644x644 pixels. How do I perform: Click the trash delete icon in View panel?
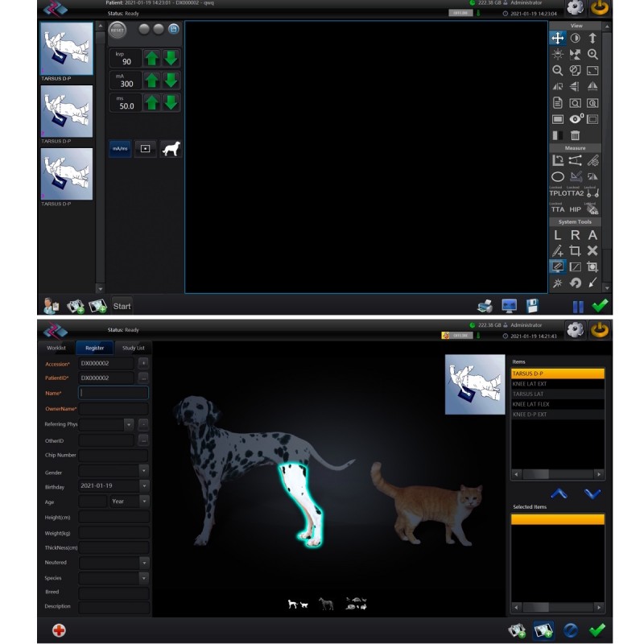pyautogui.click(x=575, y=136)
